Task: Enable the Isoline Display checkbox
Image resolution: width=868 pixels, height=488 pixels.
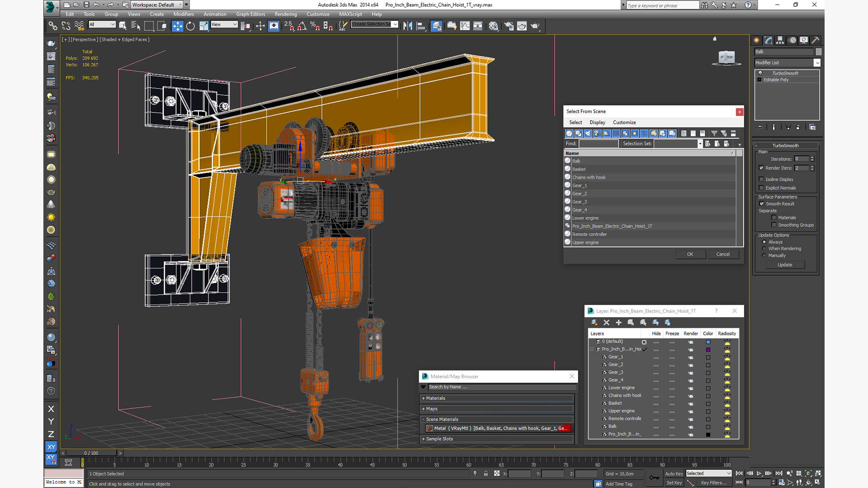Action: pyautogui.click(x=761, y=179)
